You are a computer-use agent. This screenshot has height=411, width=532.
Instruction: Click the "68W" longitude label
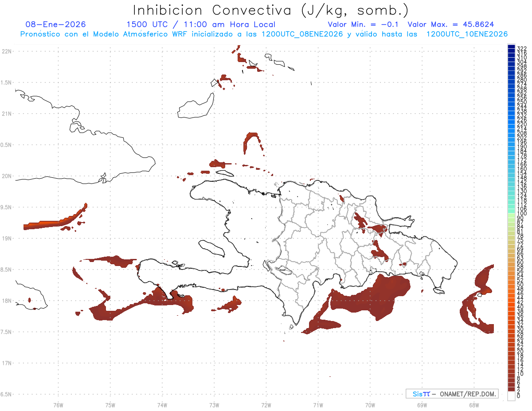pyautogui.click(x=474, y=405)
